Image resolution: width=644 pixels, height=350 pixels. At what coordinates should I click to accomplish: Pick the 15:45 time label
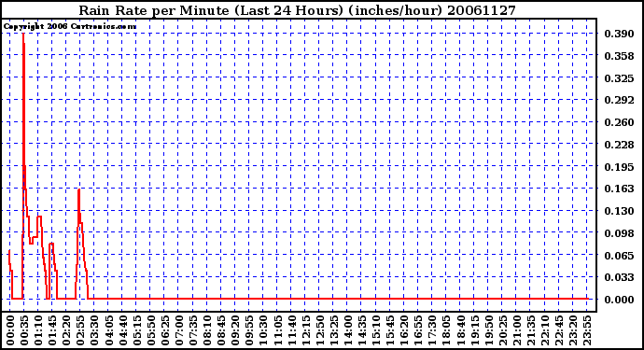(390, 330)
